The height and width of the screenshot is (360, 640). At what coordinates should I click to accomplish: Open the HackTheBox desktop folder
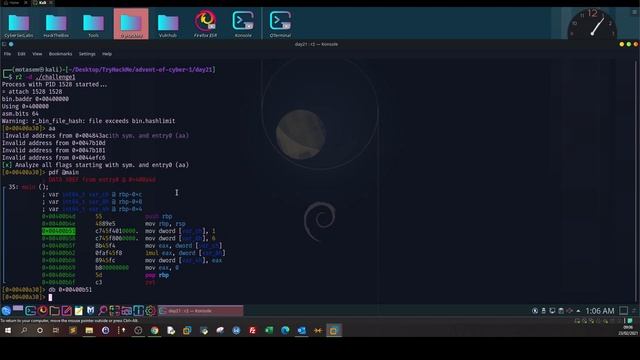click(56, 25)
